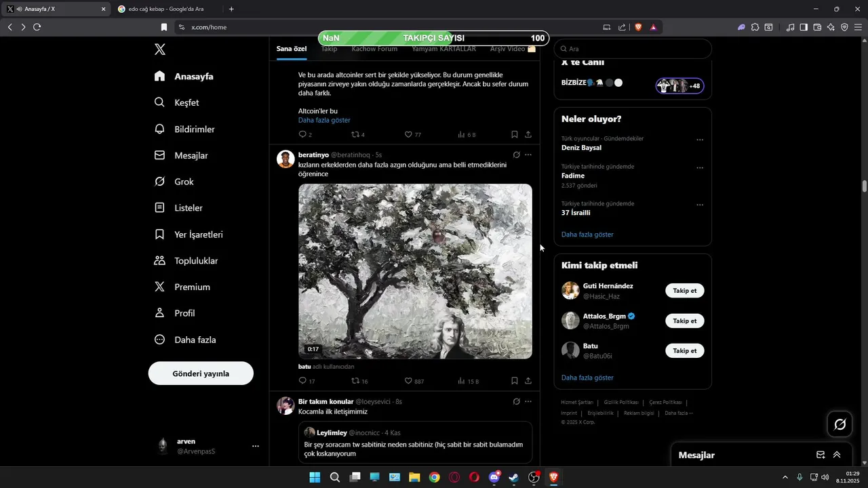Open Leo AI sparkle icon
This screenshot has height=488, width=868.
point(831,27)
